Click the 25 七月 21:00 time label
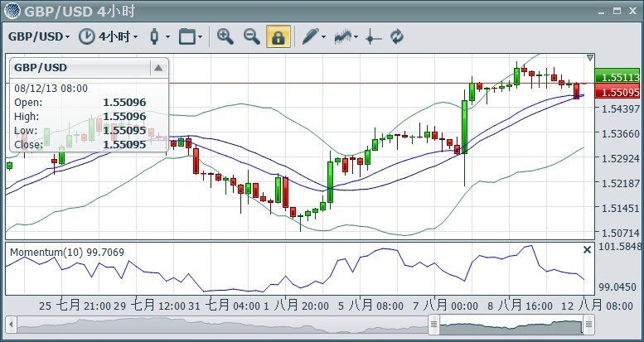 click(75, 306)
